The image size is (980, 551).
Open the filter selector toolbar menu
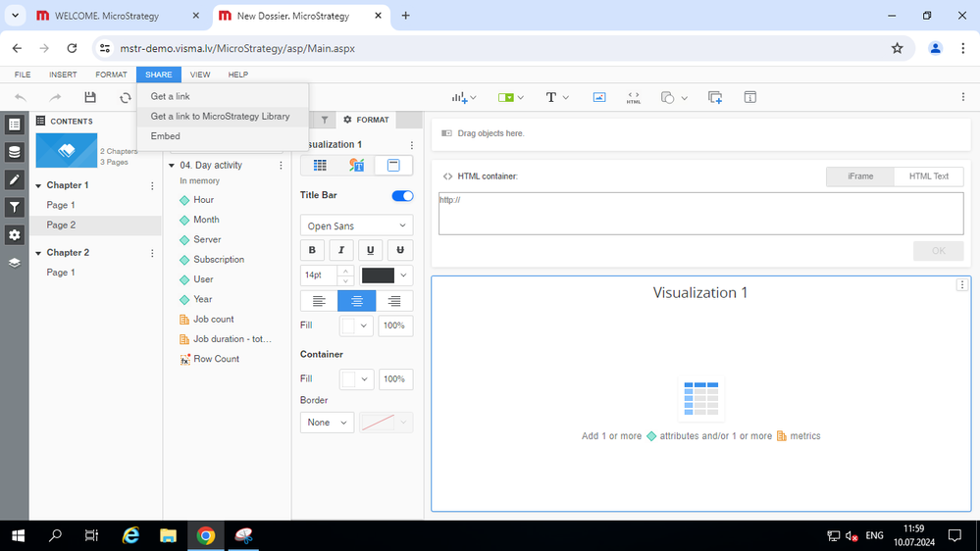point(511,97)
